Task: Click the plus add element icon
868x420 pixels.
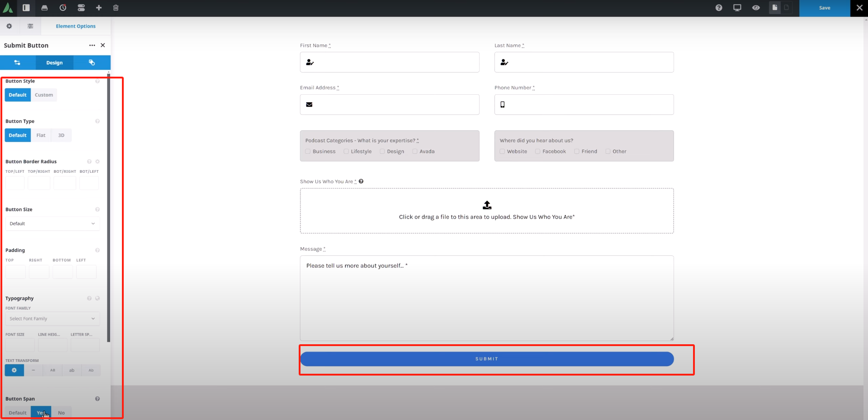Action: (99, 8)
